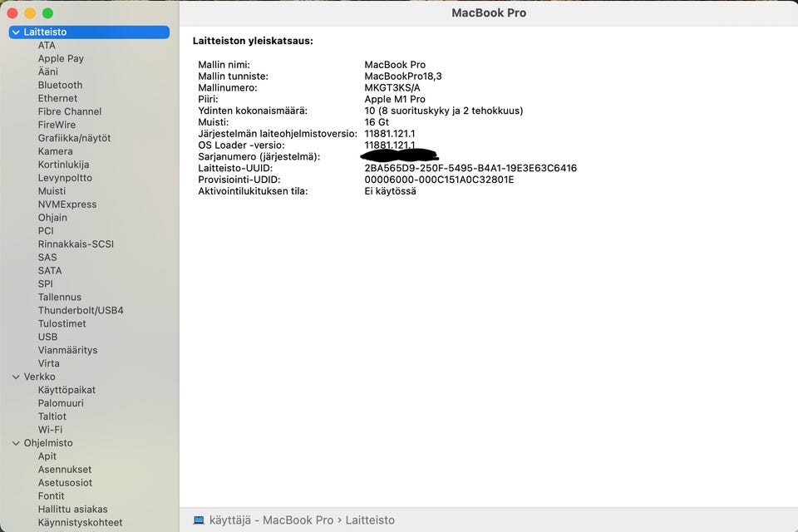The height and width of the screenshot is (532, 798).
Task: Collapse the Laitteisto section chevron
Action: click(x=16, y=32)
